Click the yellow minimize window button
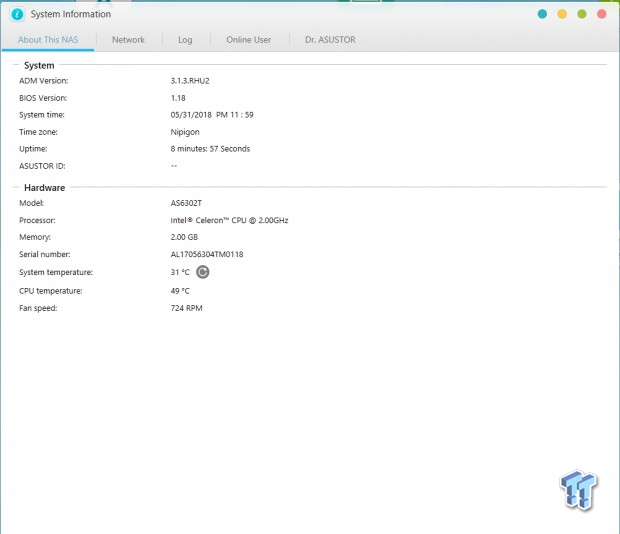Screen dimensions: 620x534 click(562, 14)
